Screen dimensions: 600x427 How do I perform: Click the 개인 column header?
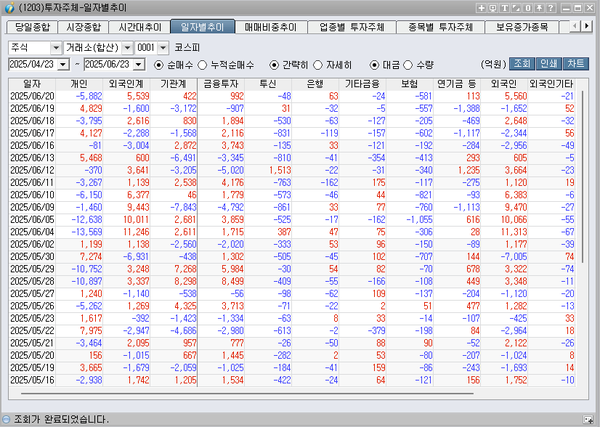pyautogui.click(x=79, y=84)
